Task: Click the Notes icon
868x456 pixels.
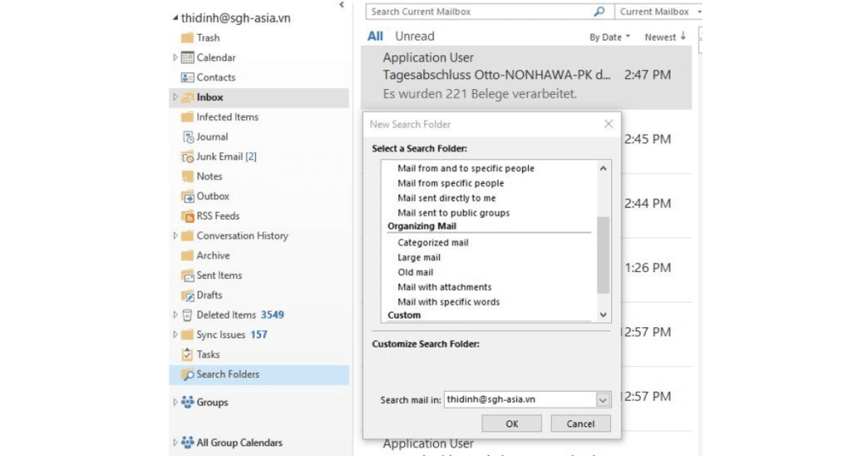Action: 187,176
